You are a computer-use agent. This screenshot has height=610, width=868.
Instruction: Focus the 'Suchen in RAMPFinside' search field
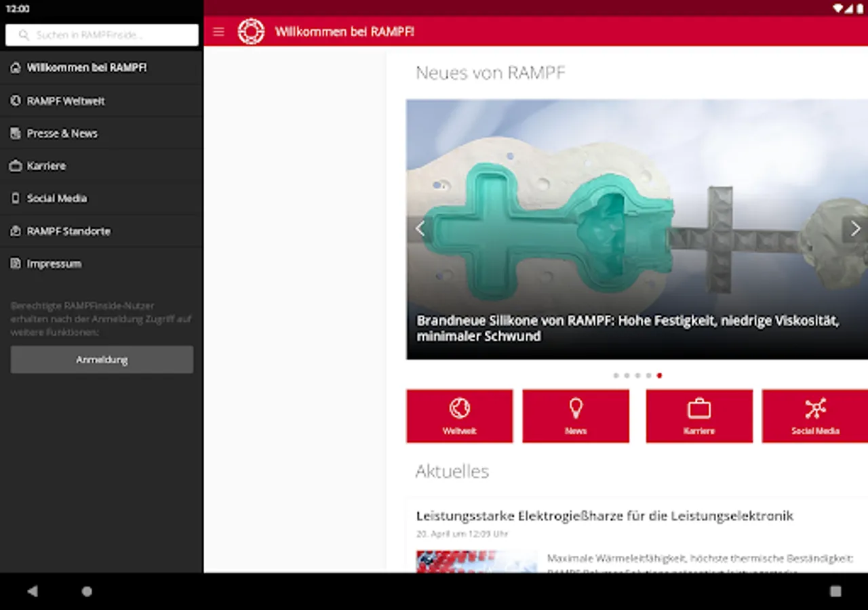coord(102,35)
